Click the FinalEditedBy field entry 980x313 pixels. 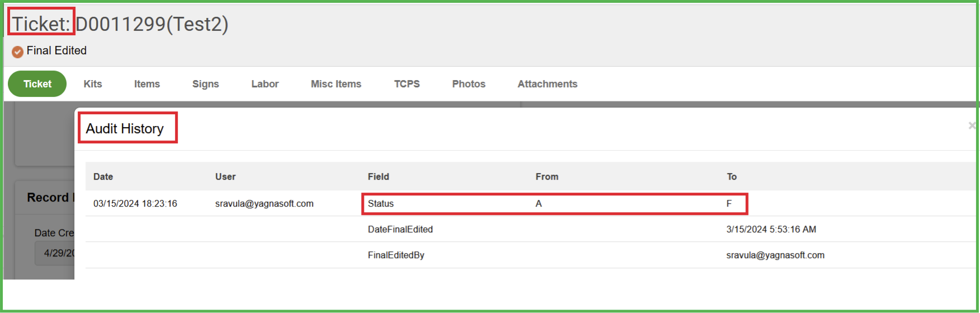click(x=396, y=255)
